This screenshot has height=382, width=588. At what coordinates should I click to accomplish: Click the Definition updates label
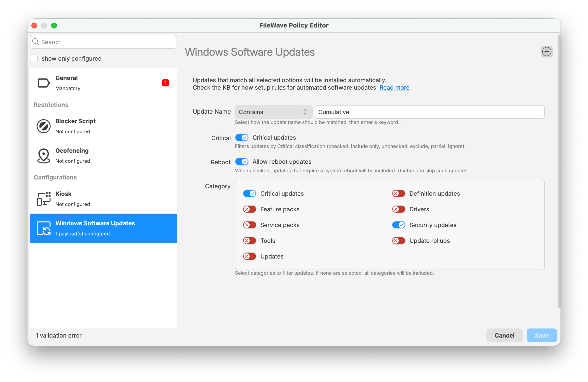pyautogui.click(x=435, y=193)
